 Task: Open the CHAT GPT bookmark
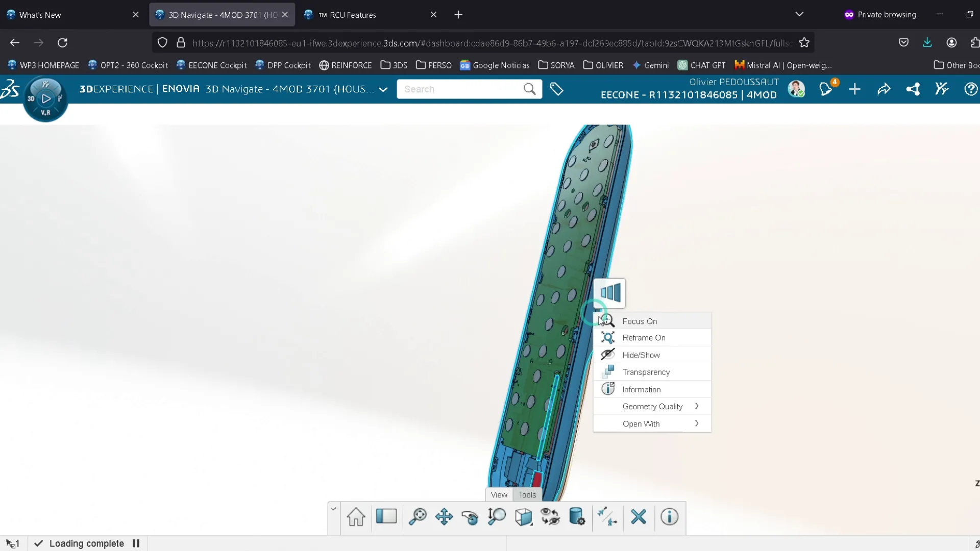click(x=701, y=65)
